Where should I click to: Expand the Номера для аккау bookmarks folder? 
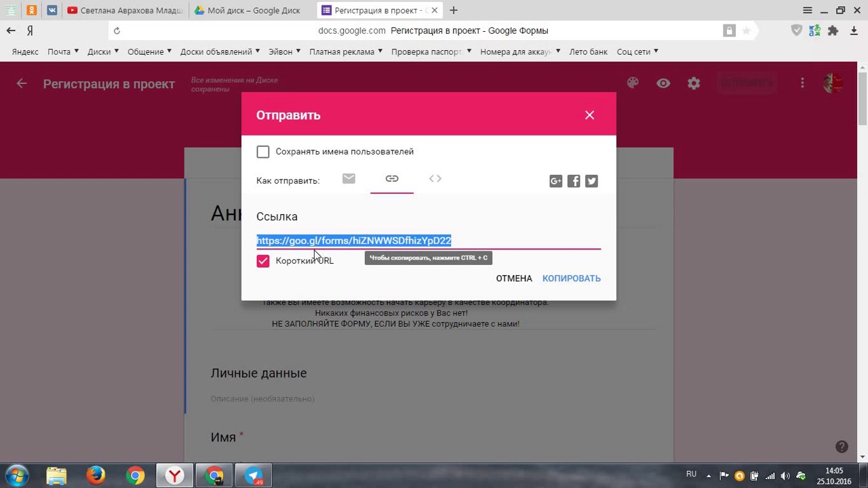[520, 52]
